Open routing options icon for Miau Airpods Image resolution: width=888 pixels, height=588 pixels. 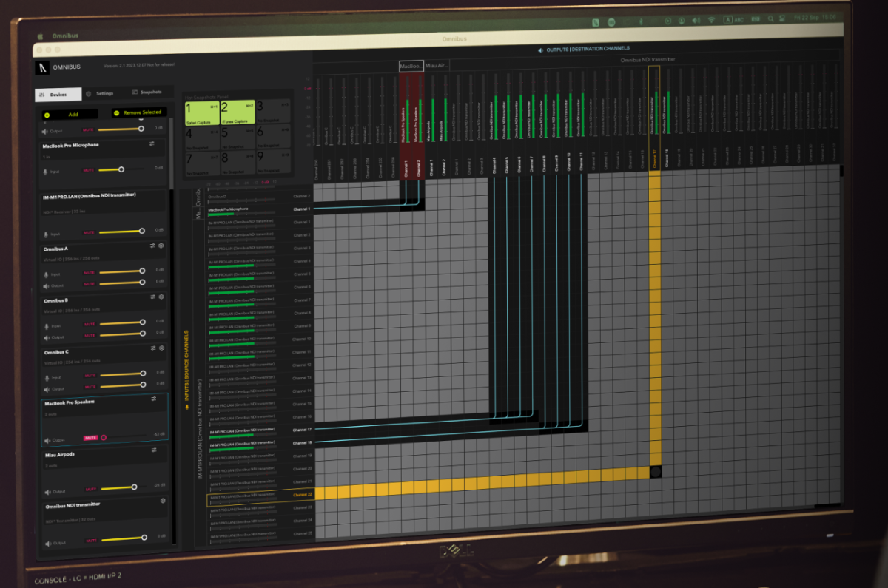[x=155, y=449]
